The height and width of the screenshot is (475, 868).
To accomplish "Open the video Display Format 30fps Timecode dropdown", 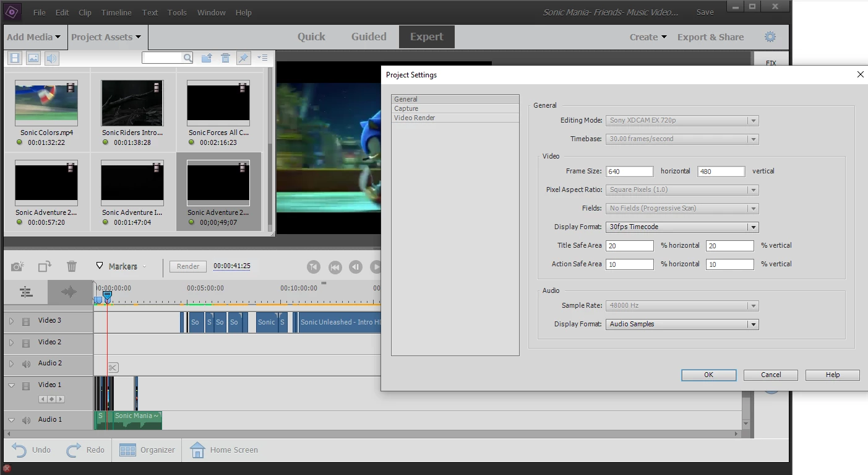I will tap(682, 227).
